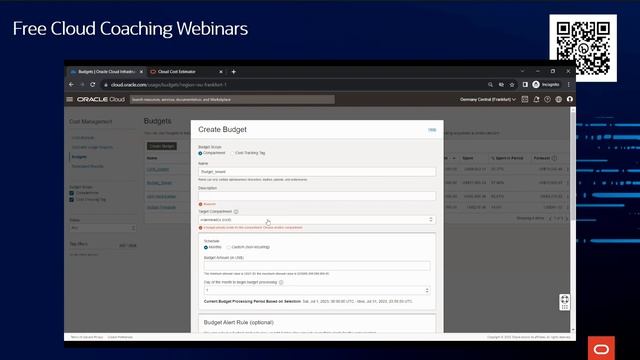This screenshot has width=640, height=360.
Task: Click the browser zoom magnifier icon
Action: tap(490, 84)
